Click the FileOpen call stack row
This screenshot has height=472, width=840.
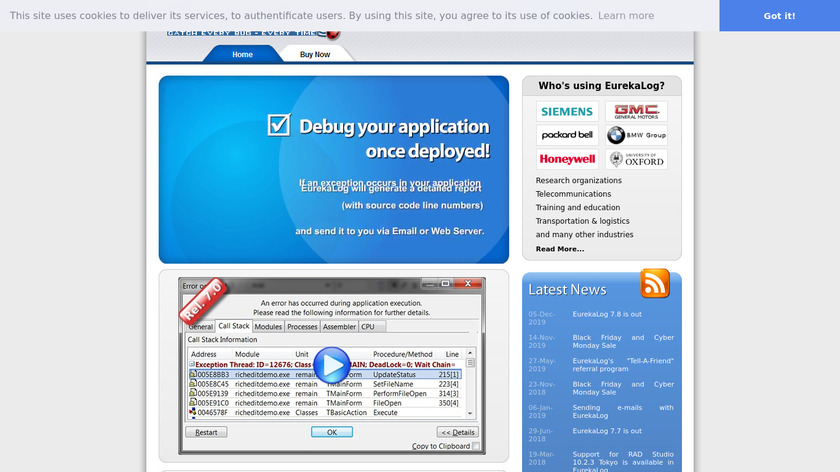(325, 403)
